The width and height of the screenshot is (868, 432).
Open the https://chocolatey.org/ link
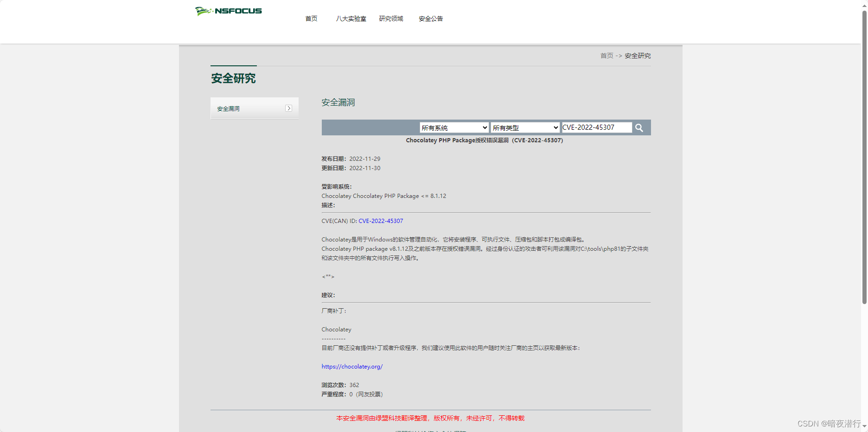pos(352,367)
